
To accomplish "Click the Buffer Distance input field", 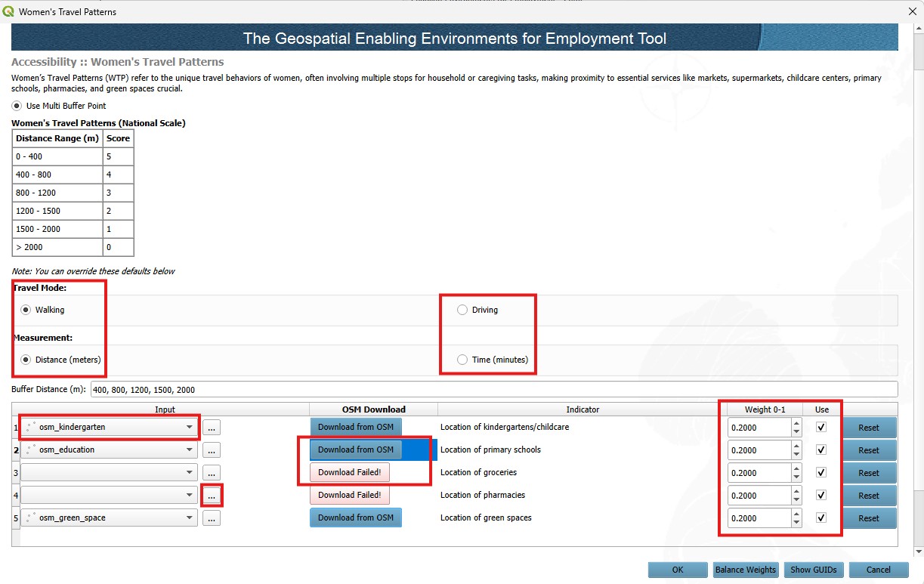I will click(493, 390).
